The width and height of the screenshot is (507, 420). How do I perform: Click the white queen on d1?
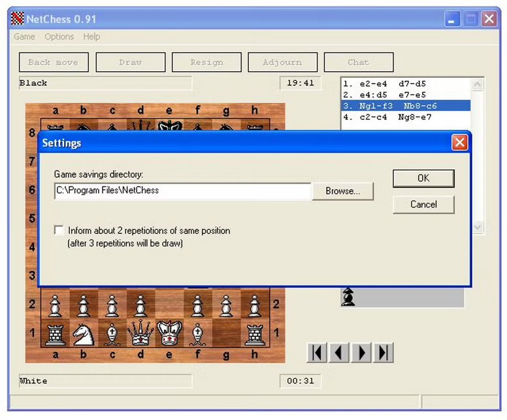(140, 334)
